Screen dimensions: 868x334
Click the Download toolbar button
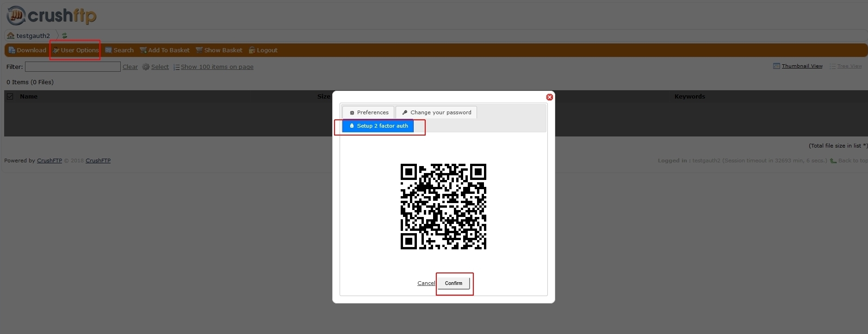pos(27,50)
